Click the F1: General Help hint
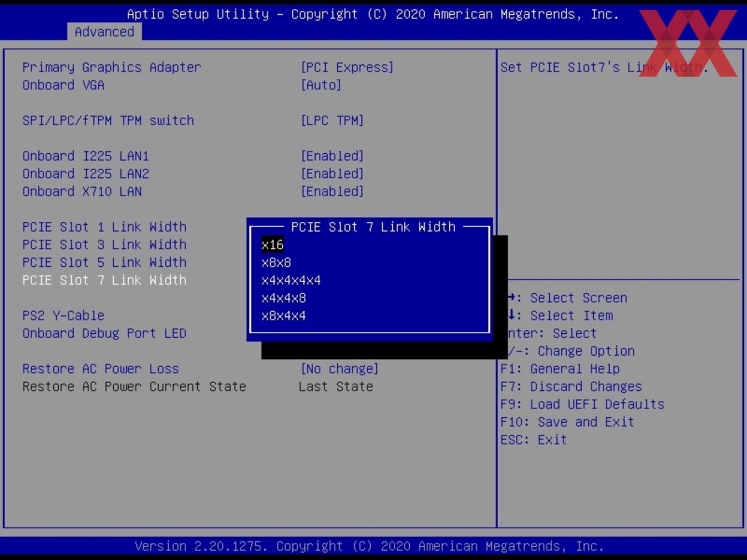Image resolution: width=747 pixels, height=560 pixels. (x=560, y=369)
